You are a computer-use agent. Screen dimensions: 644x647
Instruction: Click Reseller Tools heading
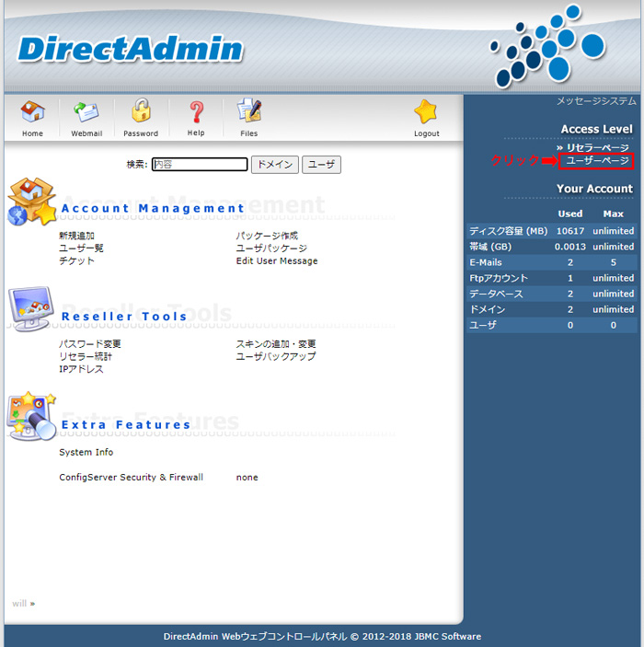pos(124,317)
